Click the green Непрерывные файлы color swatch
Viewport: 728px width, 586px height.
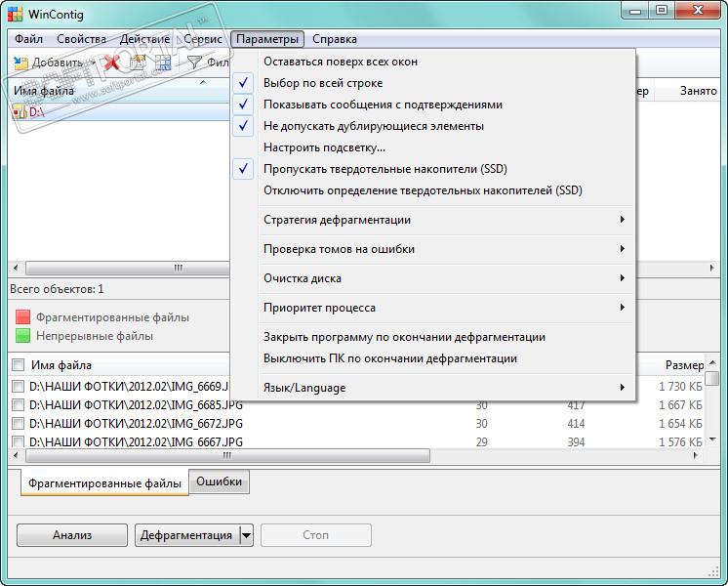[22, 336]
